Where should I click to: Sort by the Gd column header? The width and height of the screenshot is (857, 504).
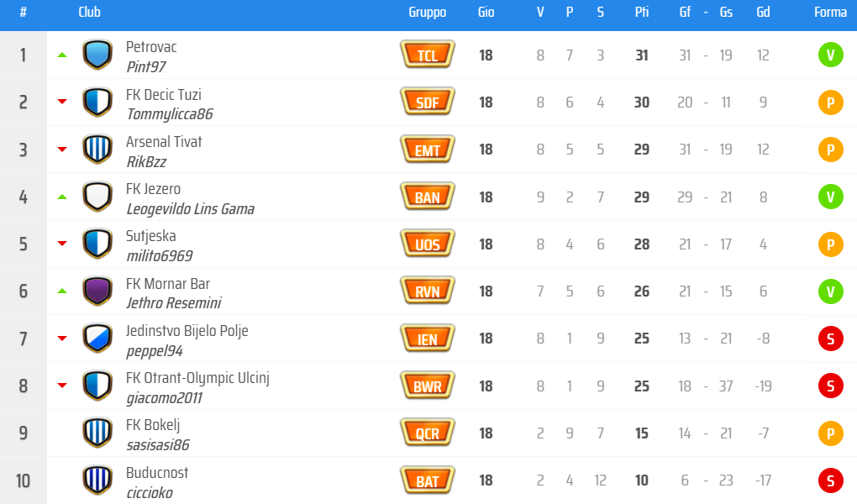tap(763, 12)
